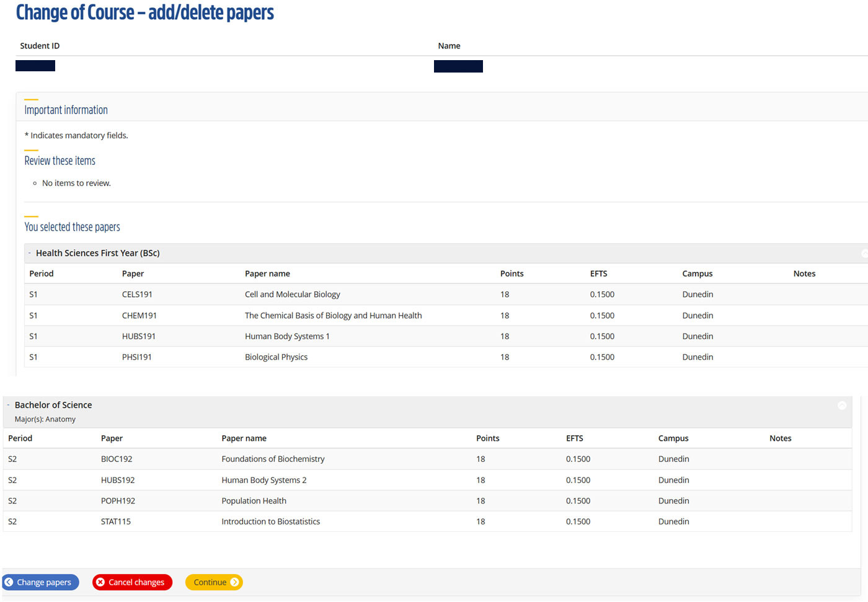This screenshot has height=602, width=868.
Task: Click the 'Important information' heading
Action: click(66, 110)
